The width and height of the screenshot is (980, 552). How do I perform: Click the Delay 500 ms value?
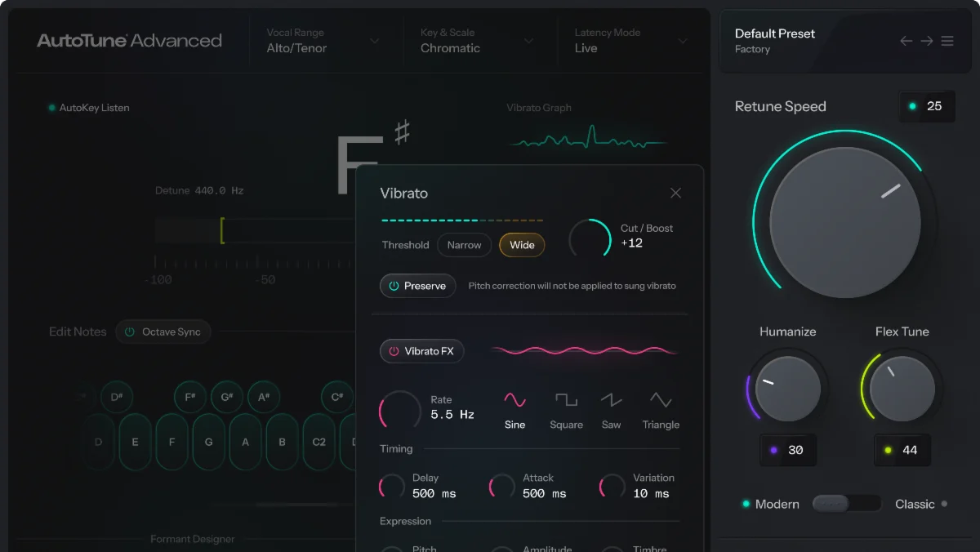coord(434,493)
